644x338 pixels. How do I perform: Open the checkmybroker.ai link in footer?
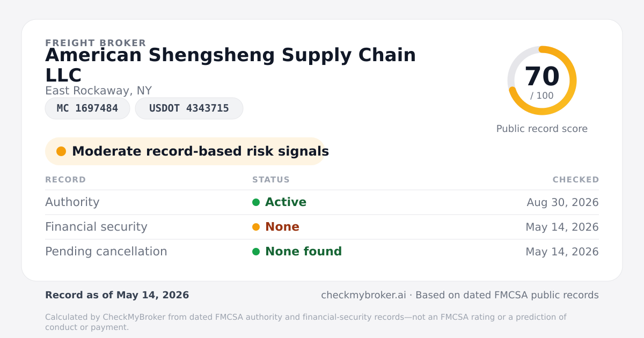pos(363,295)
